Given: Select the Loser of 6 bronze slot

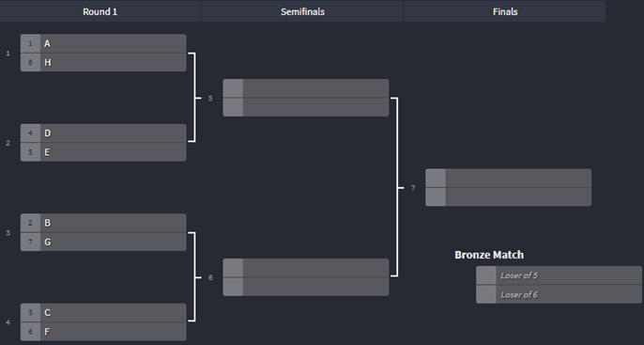Looking at the screenshot, I should [x=559, y=294].
